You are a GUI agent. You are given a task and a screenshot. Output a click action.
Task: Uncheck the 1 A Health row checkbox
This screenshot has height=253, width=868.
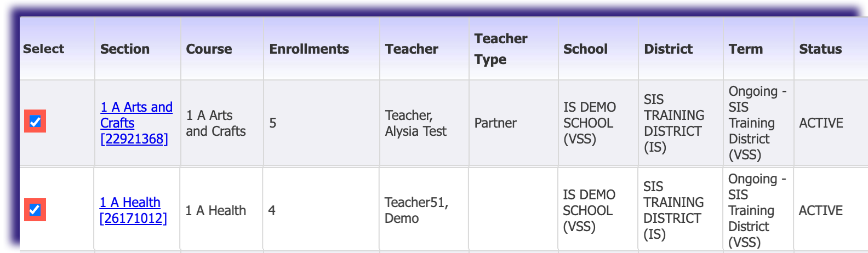click(35, 210)
